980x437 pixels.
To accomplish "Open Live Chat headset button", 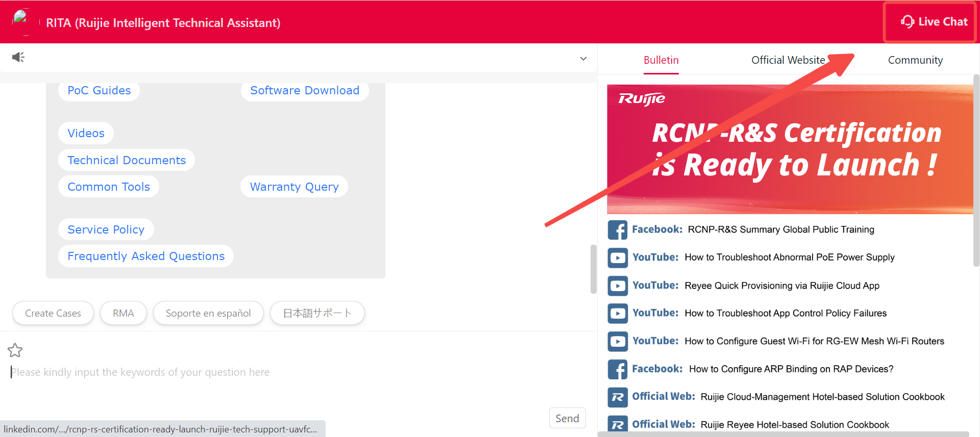I will pos(934,22).
